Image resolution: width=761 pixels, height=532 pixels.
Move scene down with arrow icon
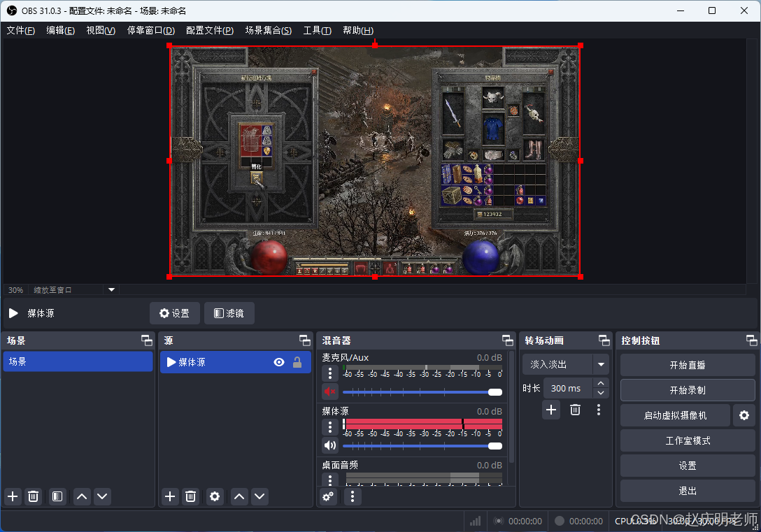tap(102, 496)
